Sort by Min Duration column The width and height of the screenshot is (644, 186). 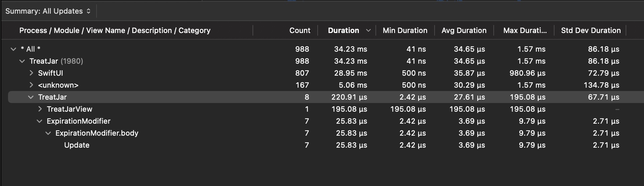(x=405, y=30)
